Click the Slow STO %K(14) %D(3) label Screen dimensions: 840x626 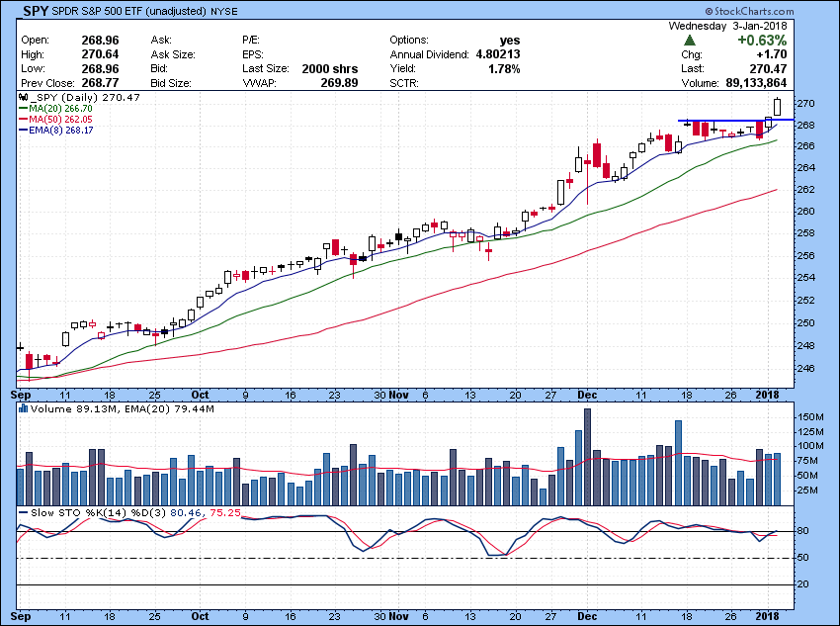[x=99, y=512]
